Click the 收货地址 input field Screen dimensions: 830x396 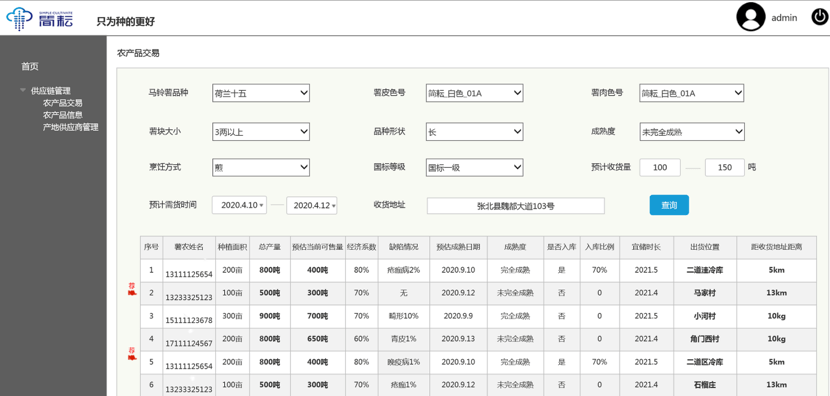pos(516,206)
